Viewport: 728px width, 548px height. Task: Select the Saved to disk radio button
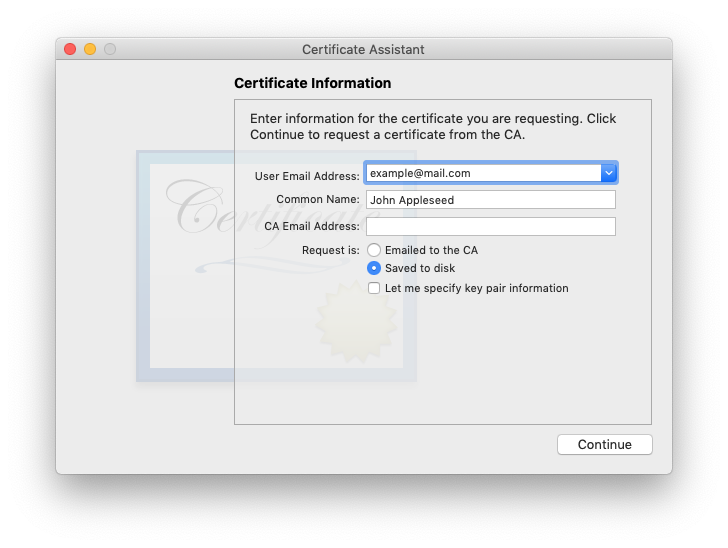[x=374, y=268]
